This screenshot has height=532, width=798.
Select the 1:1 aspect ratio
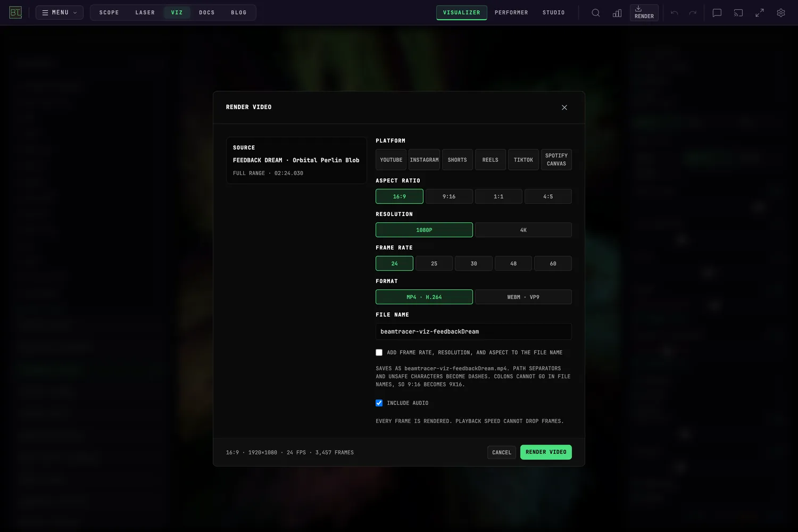[x=498, y=196]
